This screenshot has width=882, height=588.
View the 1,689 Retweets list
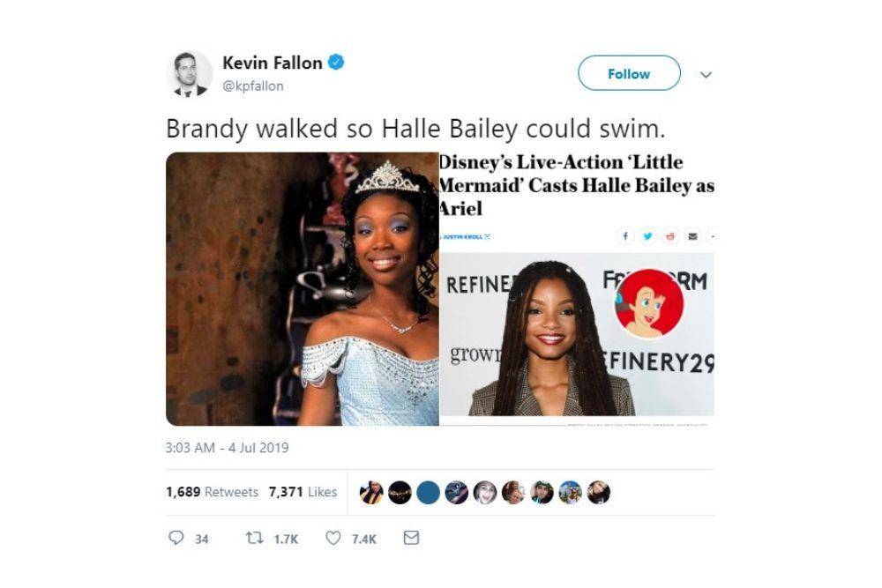tap(212, 492)
